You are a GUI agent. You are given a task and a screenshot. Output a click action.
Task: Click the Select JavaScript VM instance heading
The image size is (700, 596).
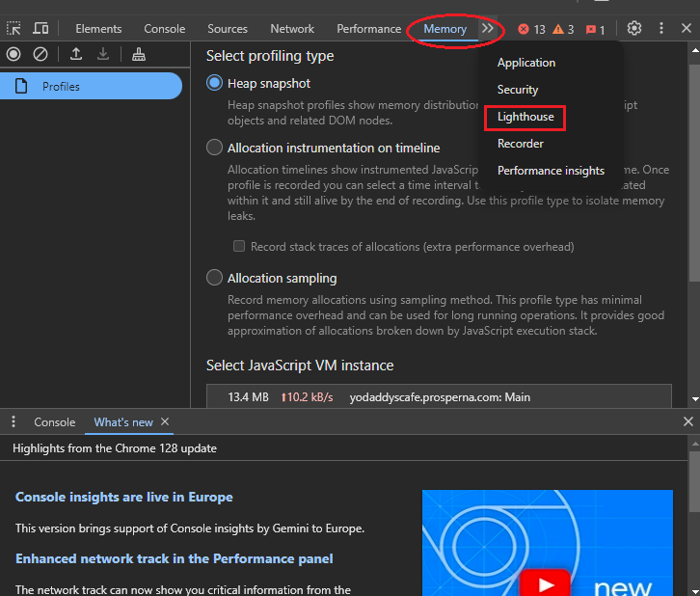click(300, 366)
